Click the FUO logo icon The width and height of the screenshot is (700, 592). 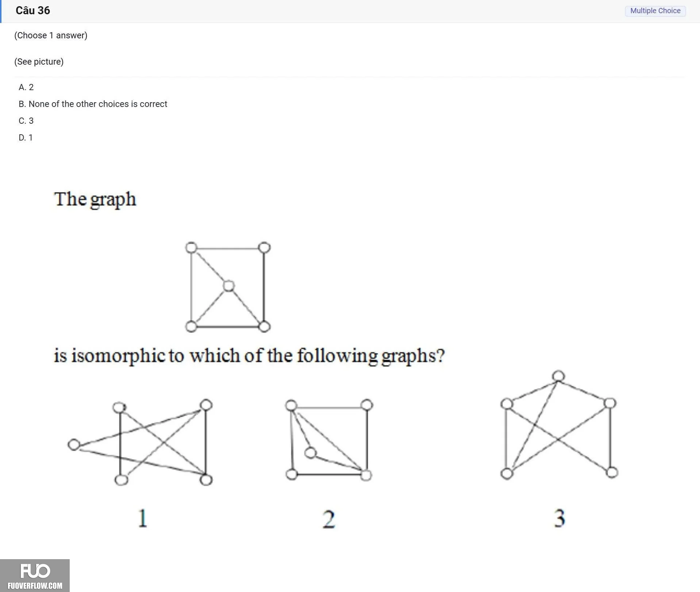pos(35,571)
